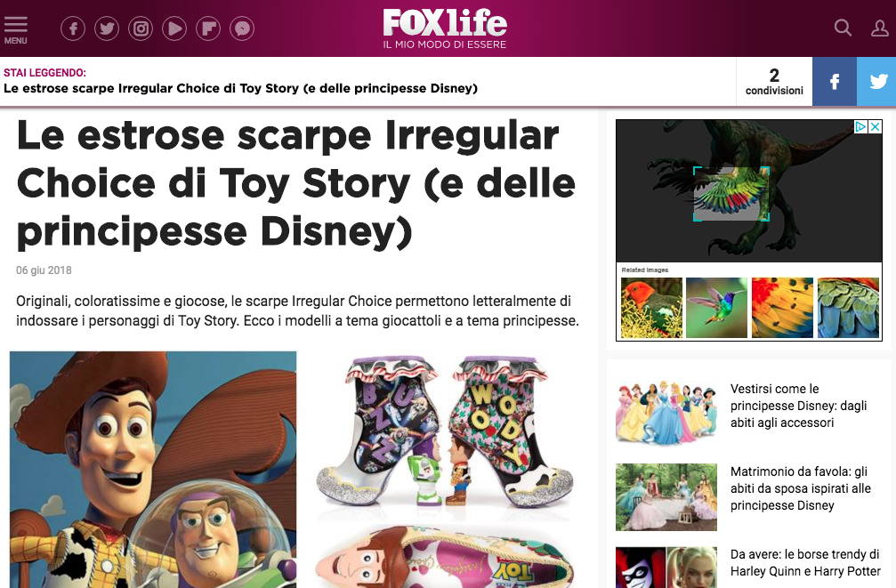
Task: Open 'Matrimonio da favola' article link
Action: 801,488
